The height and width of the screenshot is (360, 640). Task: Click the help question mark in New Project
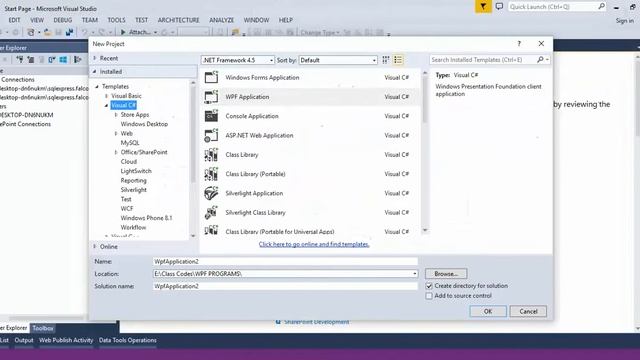pyautogui.click(x=519, y=44)
